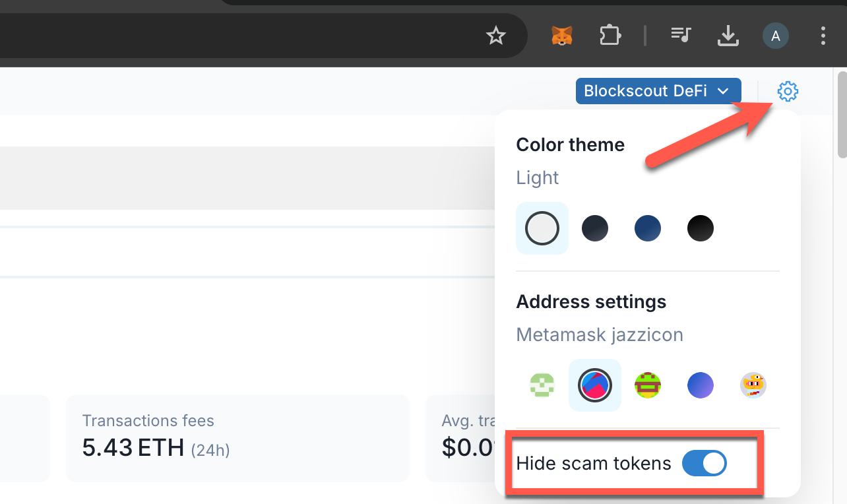Viewport: 847px width, 504px height.
Task: Choose the pale green pixel blockie identicon
Action: pos(542,385)
